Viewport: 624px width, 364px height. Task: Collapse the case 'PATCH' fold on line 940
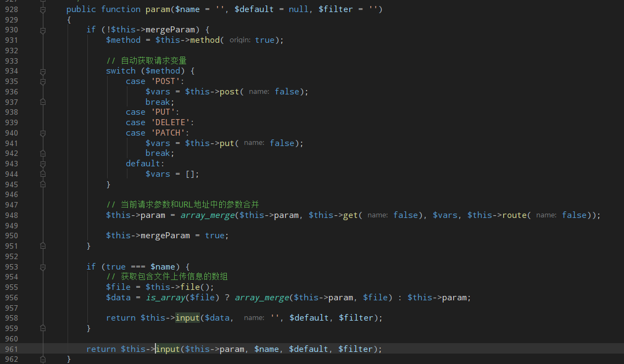[43, 133]
